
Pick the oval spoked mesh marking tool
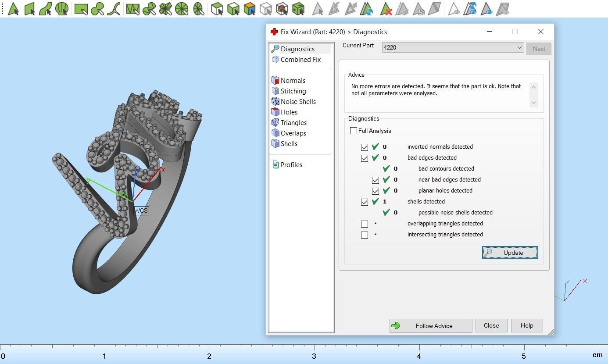tap(198, 9)
